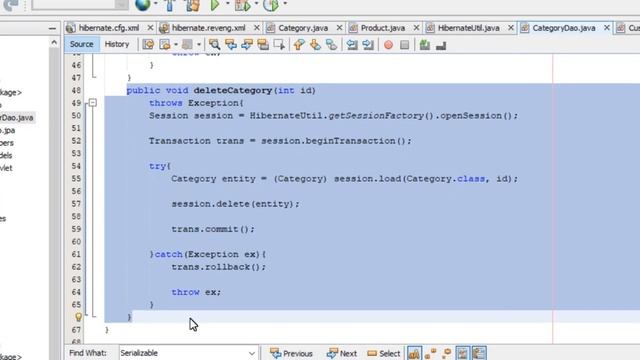Click the trans.rollback() line of code

click(x=218, y=267)
